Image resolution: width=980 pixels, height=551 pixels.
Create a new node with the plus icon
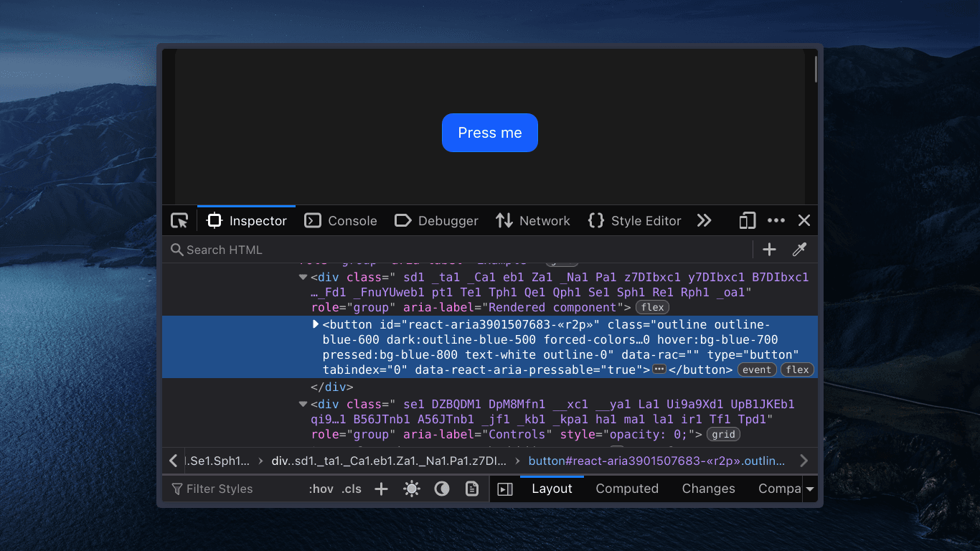click(768, 250)
